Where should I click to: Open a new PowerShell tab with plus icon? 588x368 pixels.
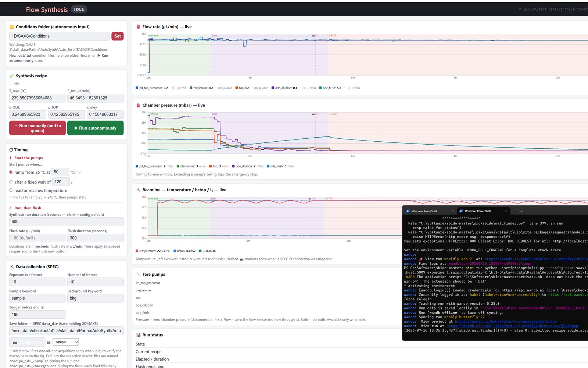click(515, 211)
